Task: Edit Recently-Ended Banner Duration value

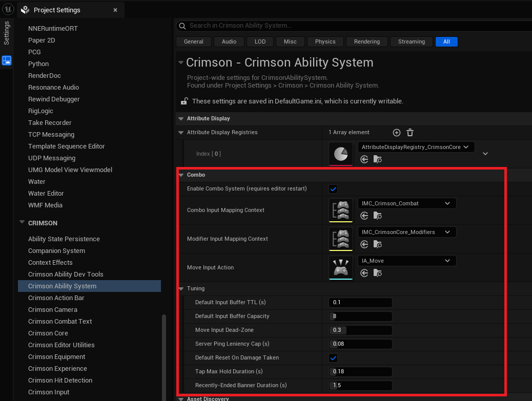Action: (360, 386)
